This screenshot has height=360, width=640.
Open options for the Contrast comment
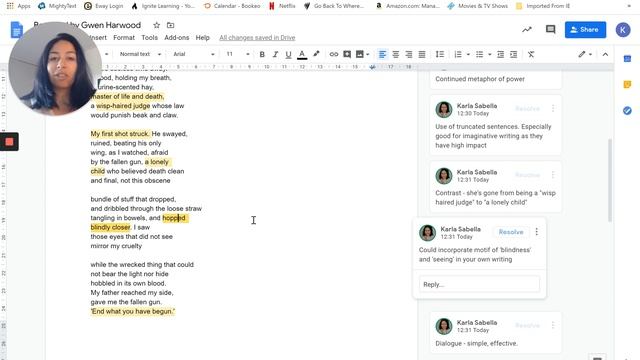coord(553,175)
